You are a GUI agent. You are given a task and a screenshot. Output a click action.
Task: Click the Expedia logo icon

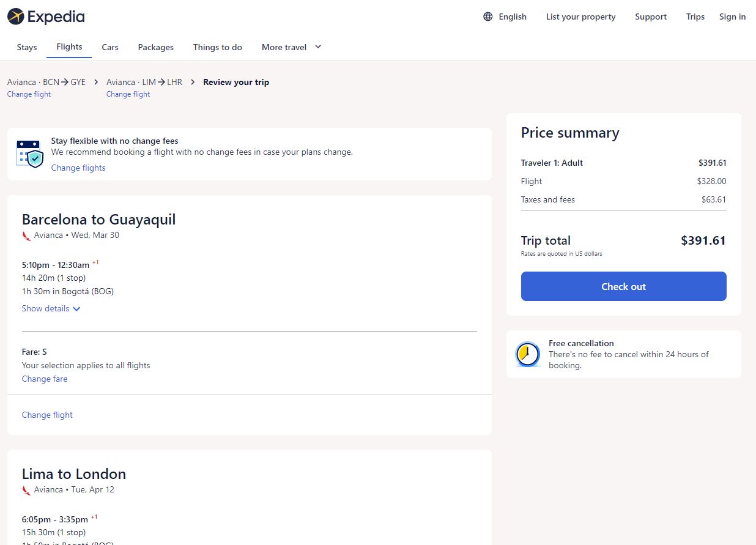[16, 17]
